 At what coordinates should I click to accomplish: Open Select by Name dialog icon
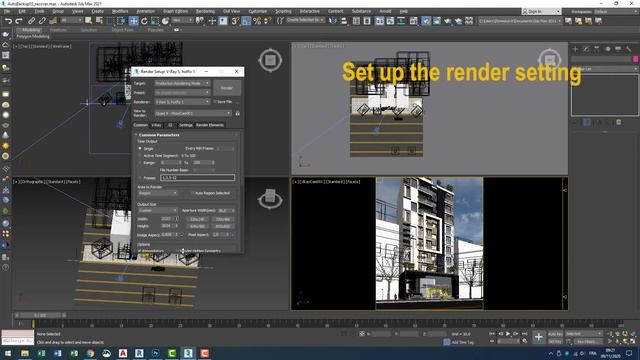pos(99,21)
